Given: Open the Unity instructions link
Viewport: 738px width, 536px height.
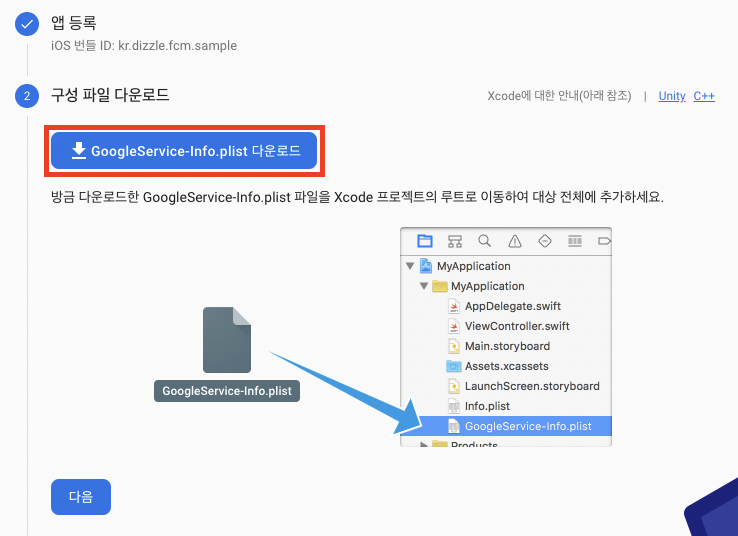Looking at the screenshot, I should pyautogui.click(x=672, y=96).
